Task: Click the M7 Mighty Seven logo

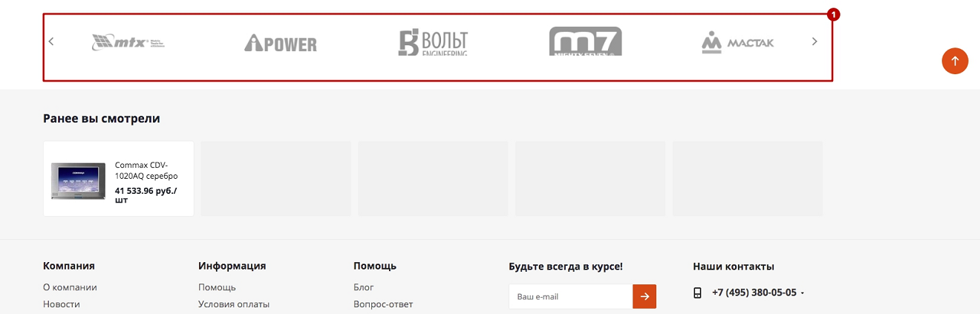Action: coord(585,42)
